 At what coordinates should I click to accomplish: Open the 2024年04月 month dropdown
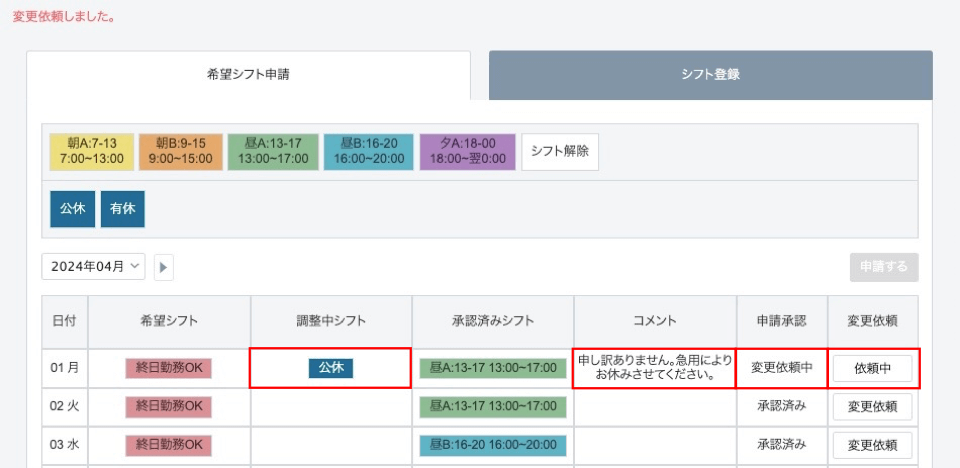(x=93, y=266)
